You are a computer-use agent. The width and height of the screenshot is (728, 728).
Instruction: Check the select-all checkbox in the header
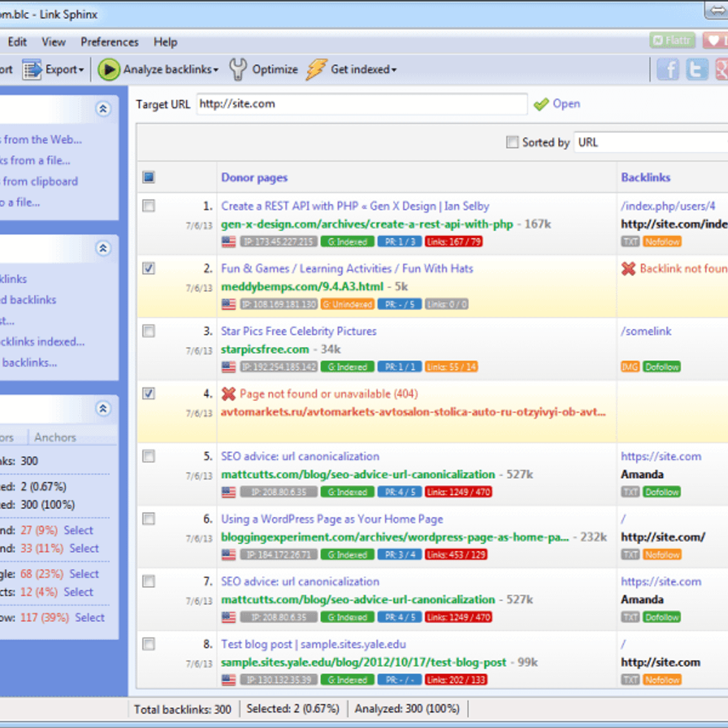coord(148,177)
